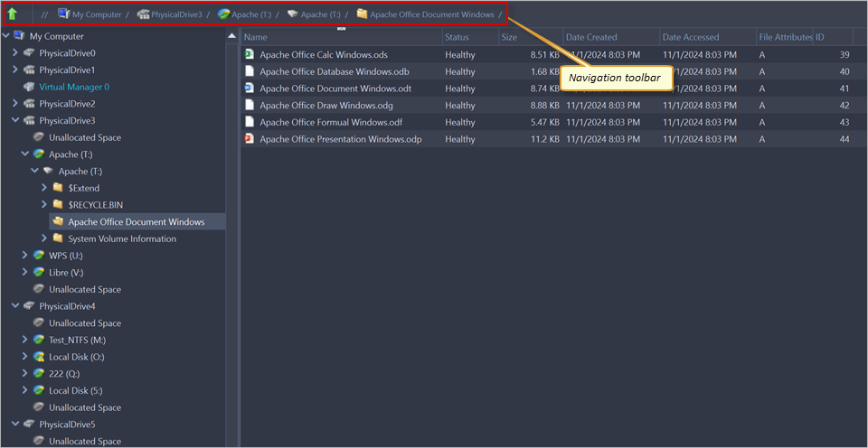Click the Libre (V:) volume icon
The height and width of the screenshot is (448, 868).
click(39, 272)
